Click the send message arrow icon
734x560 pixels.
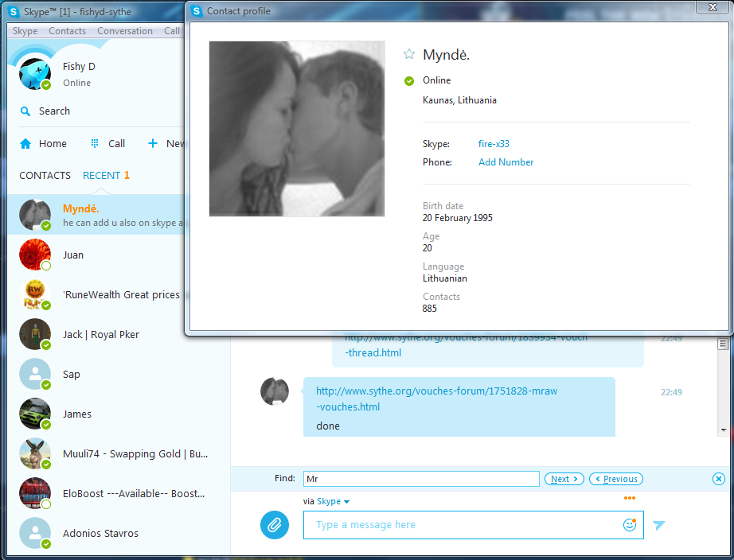click(x=658, y=525)
